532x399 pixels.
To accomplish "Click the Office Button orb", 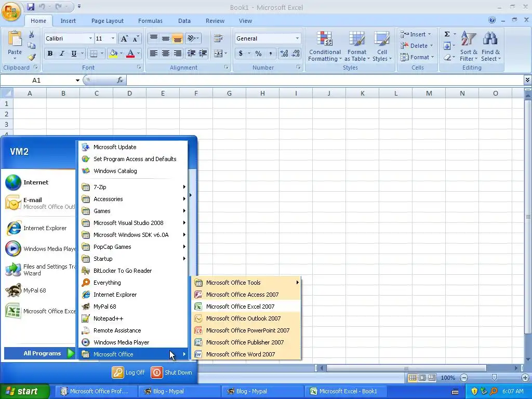I will point(10,11).
